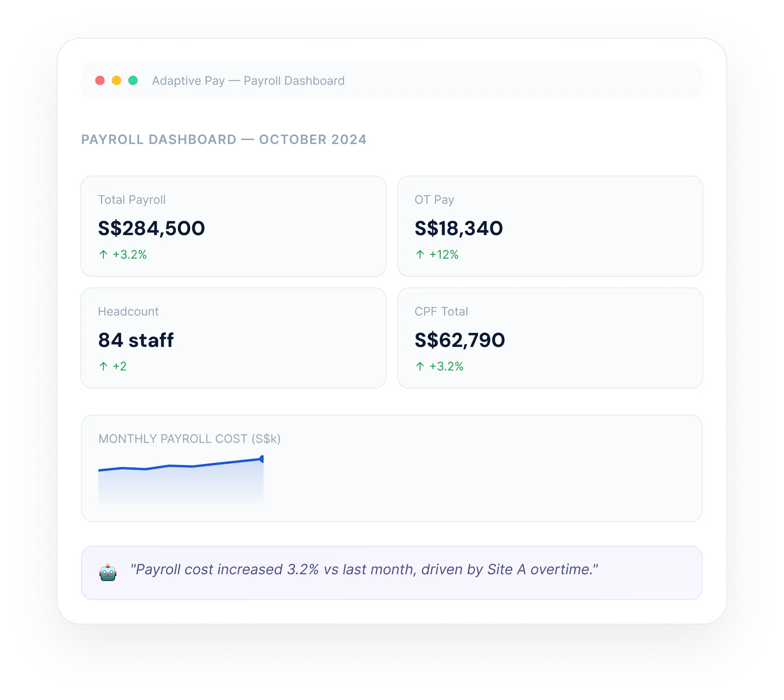
Task: Click the Adaptive Pay window title
Action: click(248, 81)
